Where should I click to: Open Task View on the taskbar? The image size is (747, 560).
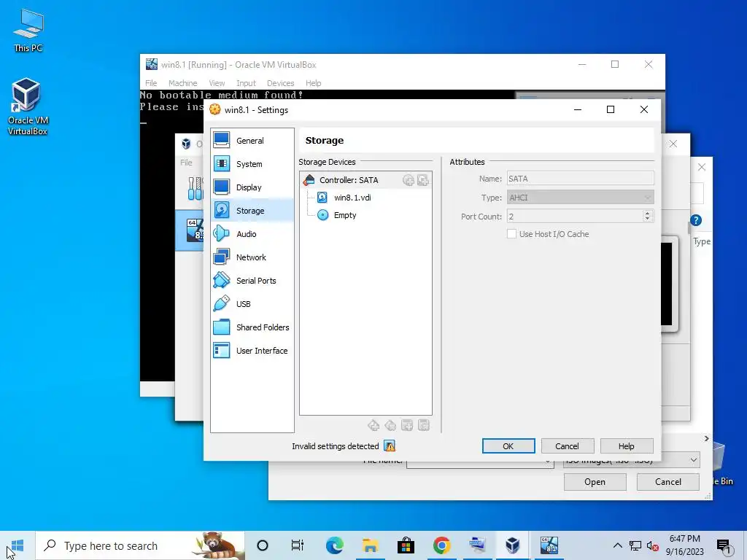[x=298, y=545]
